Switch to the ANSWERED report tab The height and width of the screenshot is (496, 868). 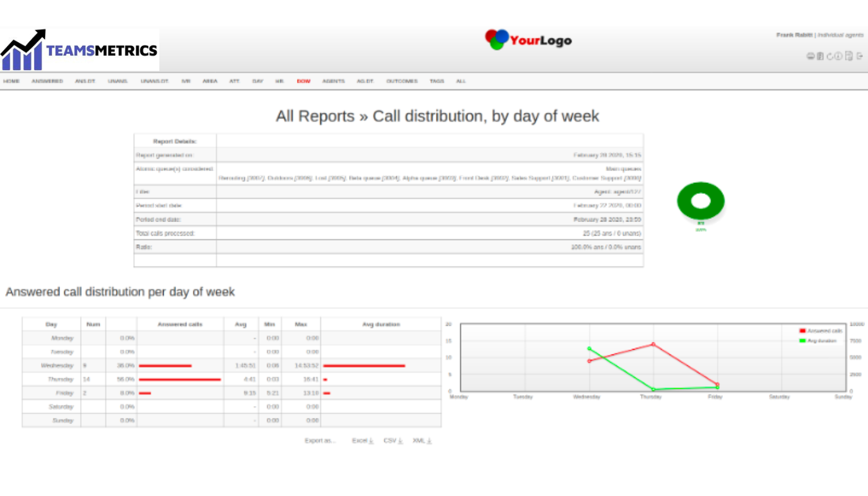coord(47,81)
